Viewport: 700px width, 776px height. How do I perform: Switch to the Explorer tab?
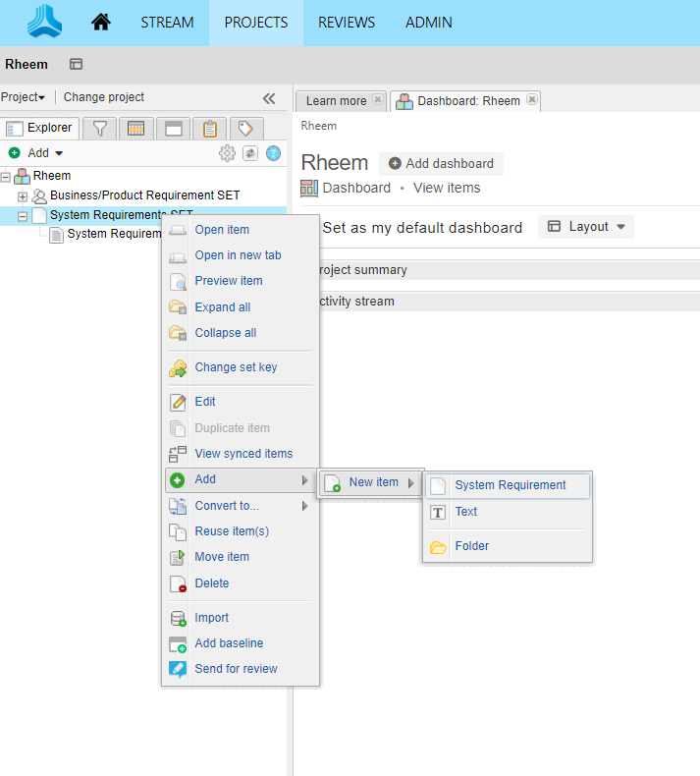39,128
